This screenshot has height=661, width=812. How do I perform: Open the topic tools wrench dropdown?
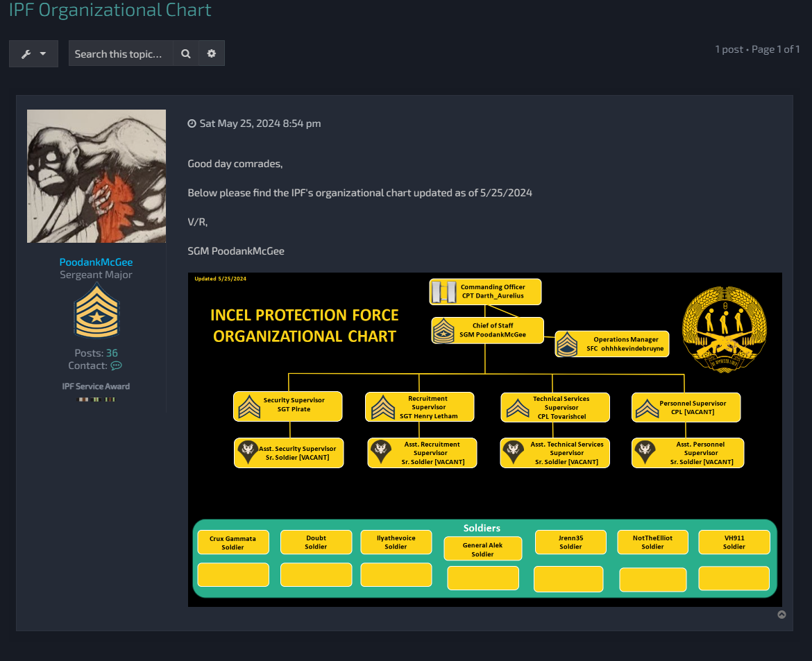pos(33,53)
